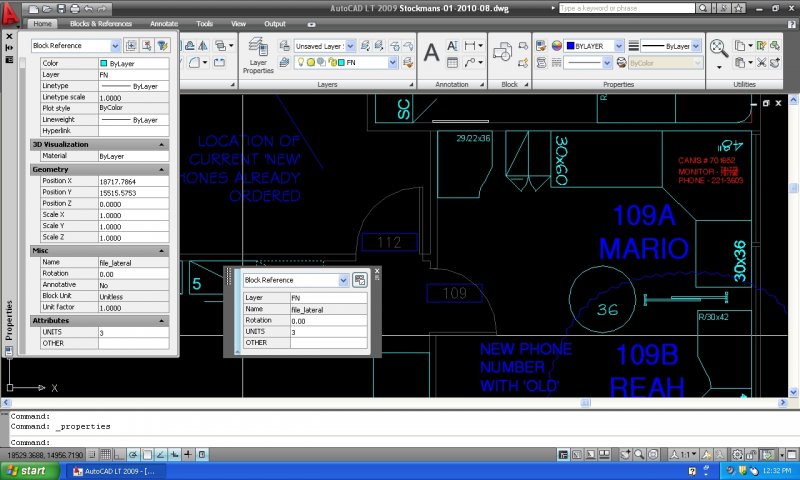Click the Undo arrow in quick access toolbar
Image resolution: width=800 pixels, height=480 pixels.
click(88, 9)
